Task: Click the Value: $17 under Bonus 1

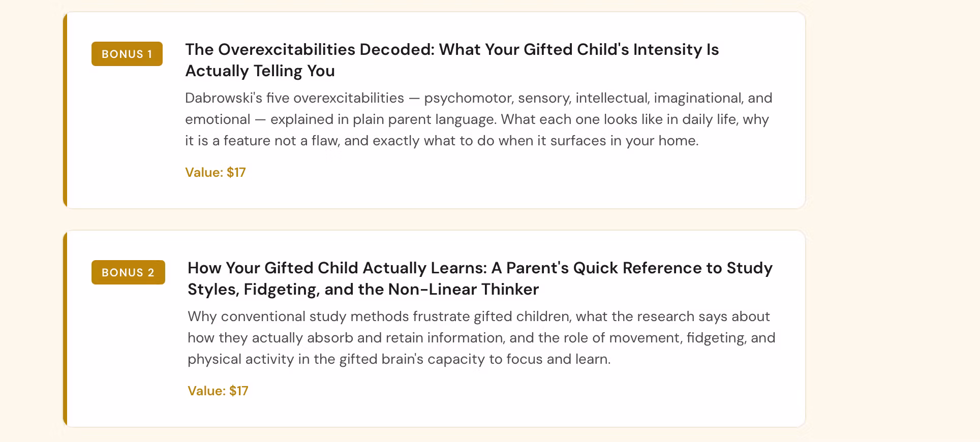Action: click(215, 173)
